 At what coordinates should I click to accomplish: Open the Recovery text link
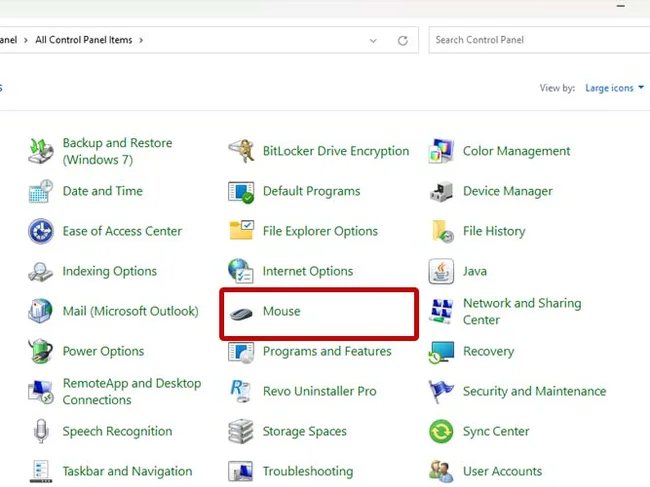click(x=488, y=351)
